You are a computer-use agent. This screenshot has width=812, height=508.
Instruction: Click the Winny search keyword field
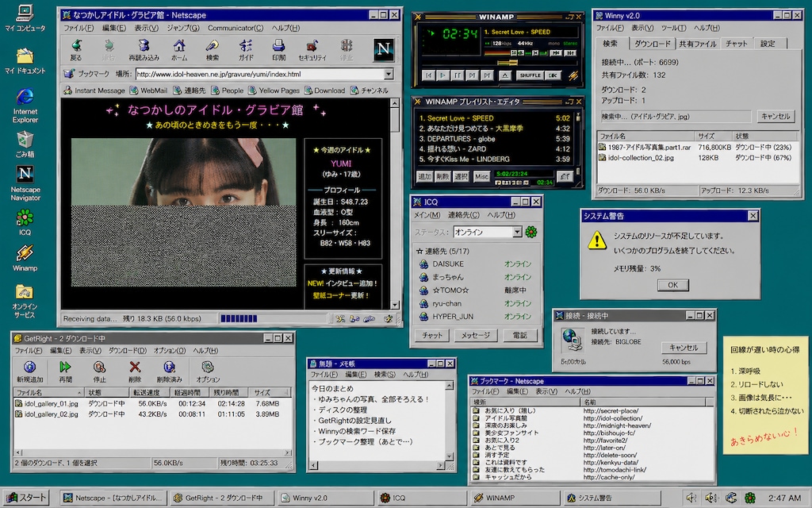click(x=676, y=117)
